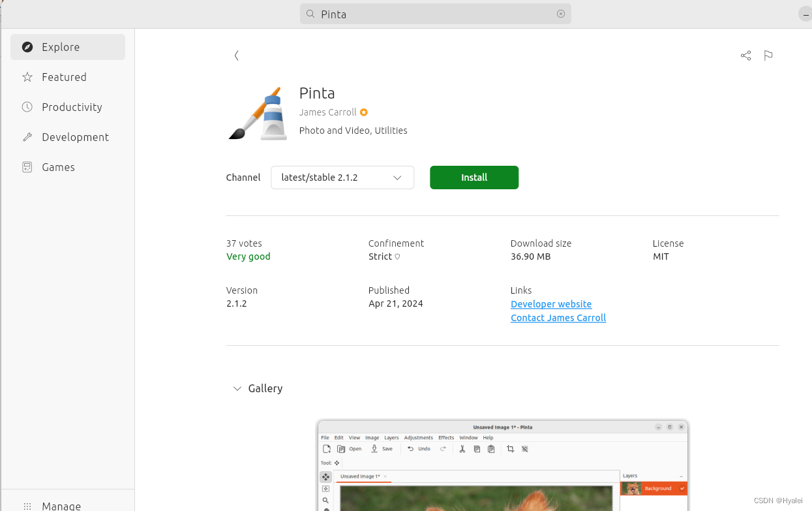Minimize the App Center window
The height and width of the screenshot is (511, 812).
coord(805,14)
